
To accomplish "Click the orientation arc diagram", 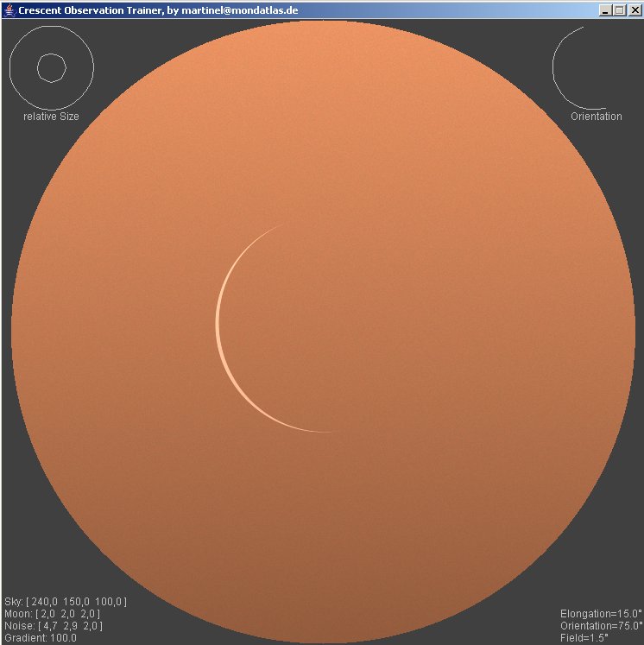I will [579, 68].
